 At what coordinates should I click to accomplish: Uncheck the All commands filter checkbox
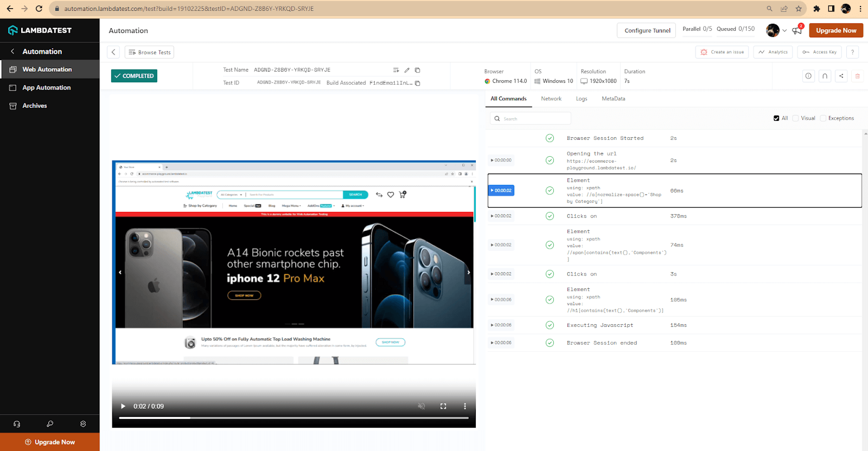point(776,118)
